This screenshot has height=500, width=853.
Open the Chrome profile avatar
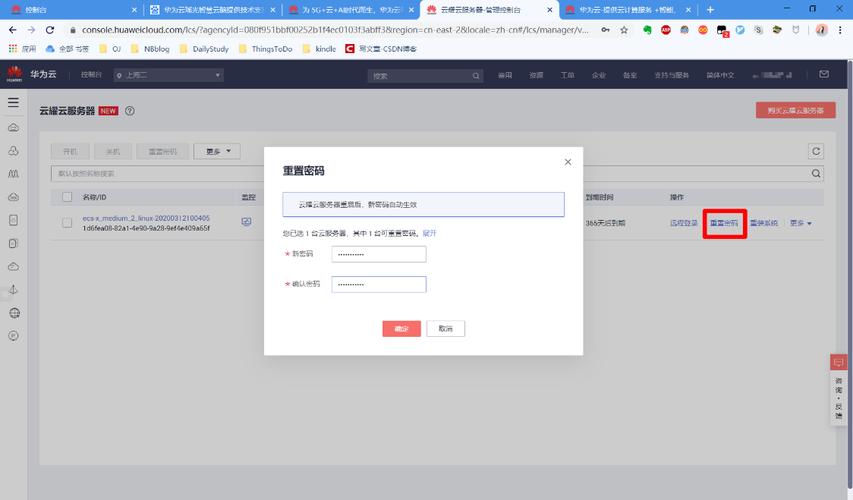click(821, 30)
